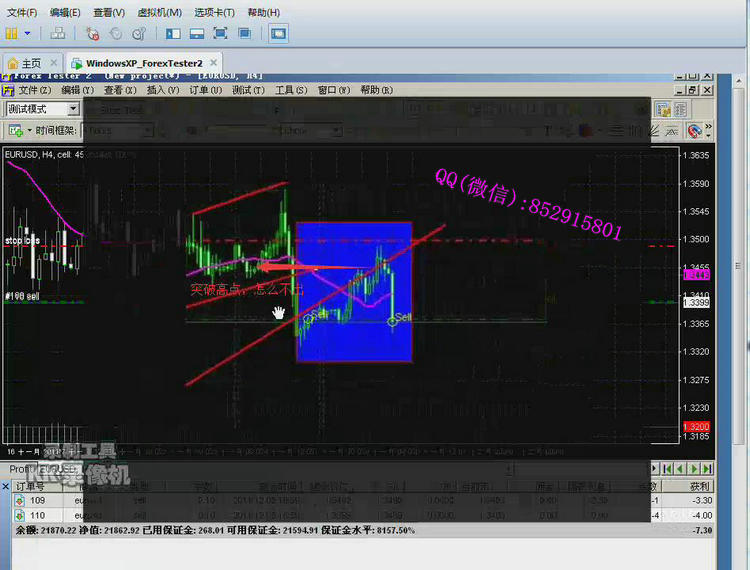This screenshot has width=750, height=570.
Task: Click the Sell marker on the chart
Action: 402,318
